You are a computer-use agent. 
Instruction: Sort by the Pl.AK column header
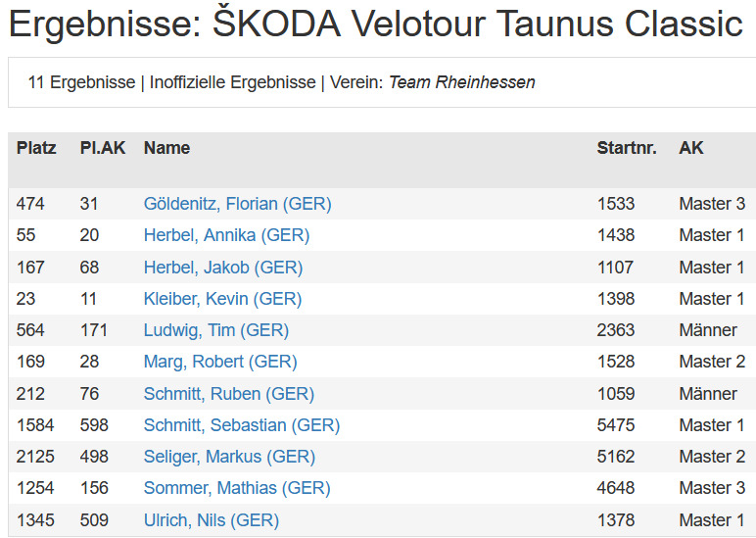click(103, 148)
